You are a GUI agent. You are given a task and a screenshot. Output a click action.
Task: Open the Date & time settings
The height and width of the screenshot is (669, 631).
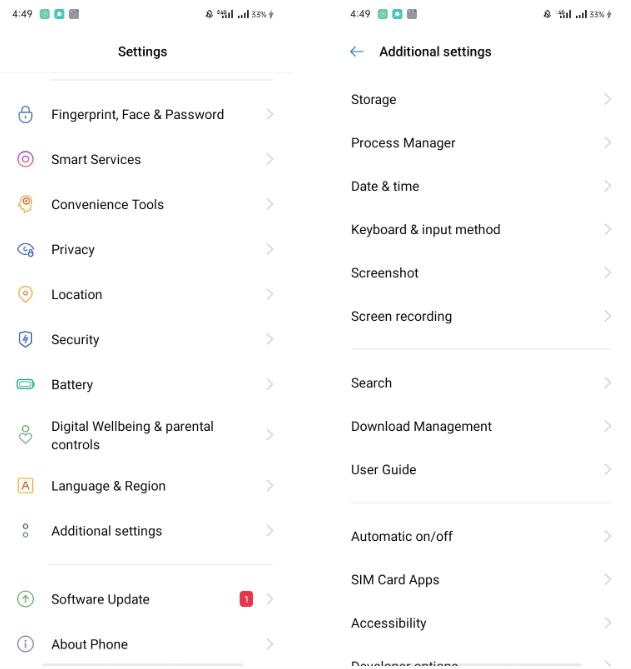(x=385, y=186)
